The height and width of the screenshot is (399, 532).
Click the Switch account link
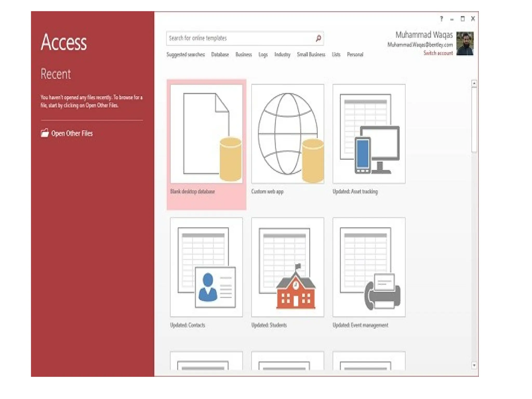pos(438,53)
